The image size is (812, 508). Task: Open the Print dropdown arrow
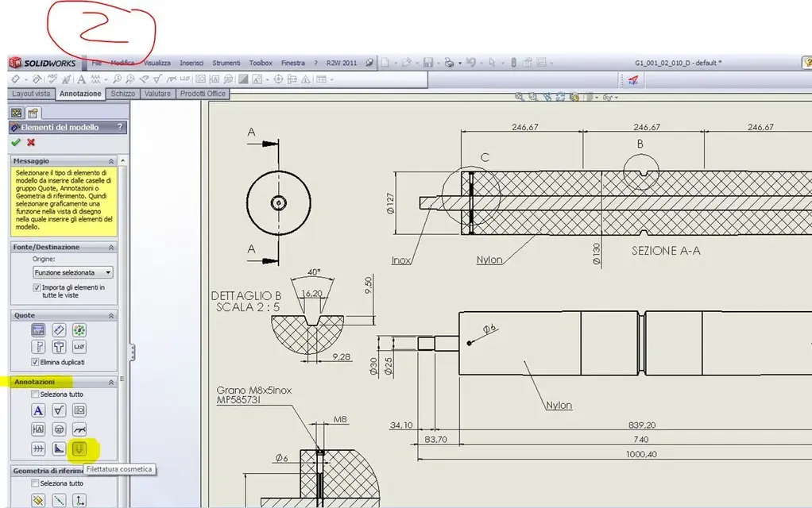[x=459, y=63]
